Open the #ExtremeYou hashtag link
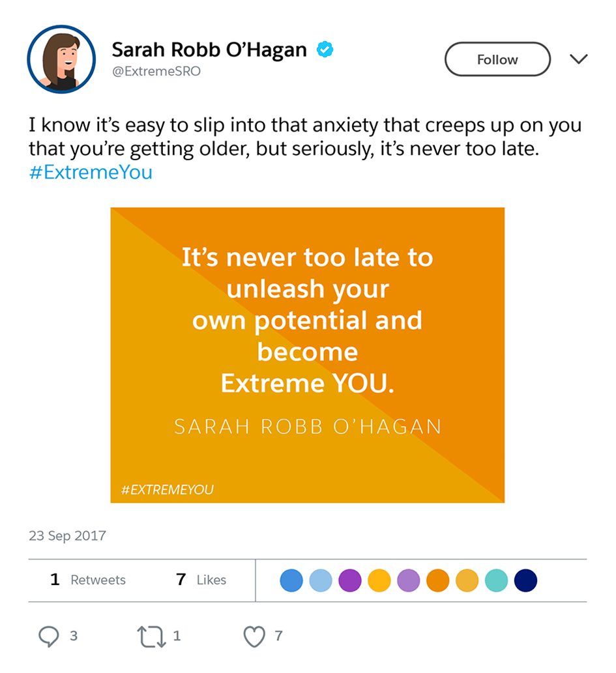Viewport: 616px width, 673px height. (x=91, y=173)
